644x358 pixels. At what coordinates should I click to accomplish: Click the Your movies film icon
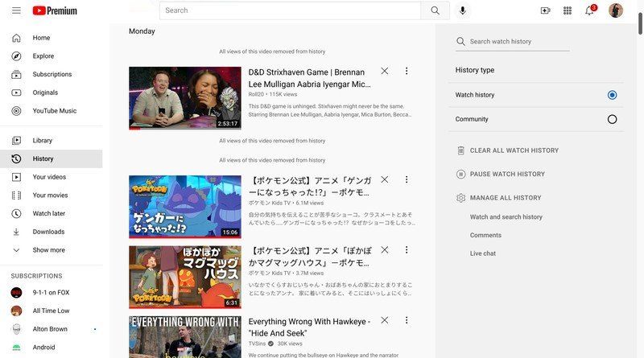(16, 195)
